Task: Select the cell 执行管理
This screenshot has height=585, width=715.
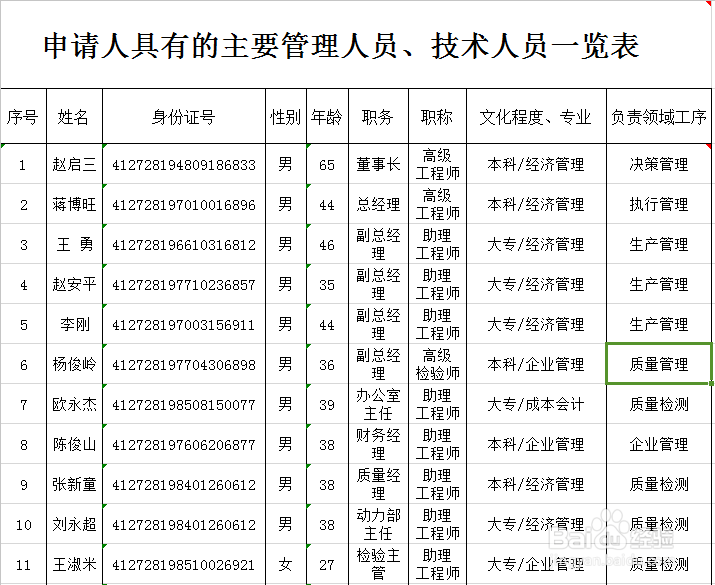Action: (659, 204)
